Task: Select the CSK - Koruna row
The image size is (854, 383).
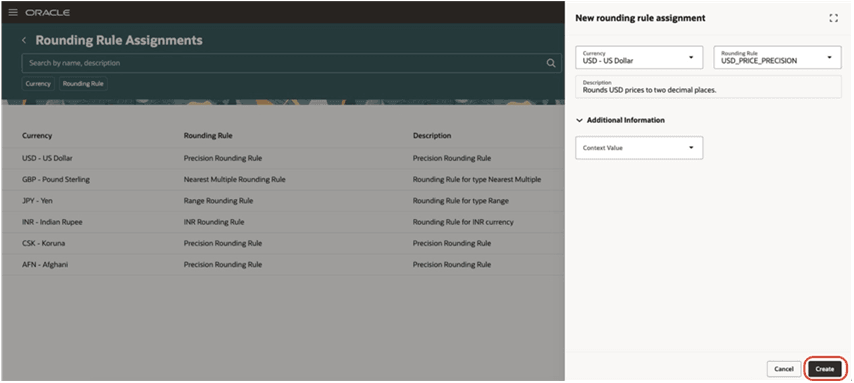Action: tap(283, 243)
